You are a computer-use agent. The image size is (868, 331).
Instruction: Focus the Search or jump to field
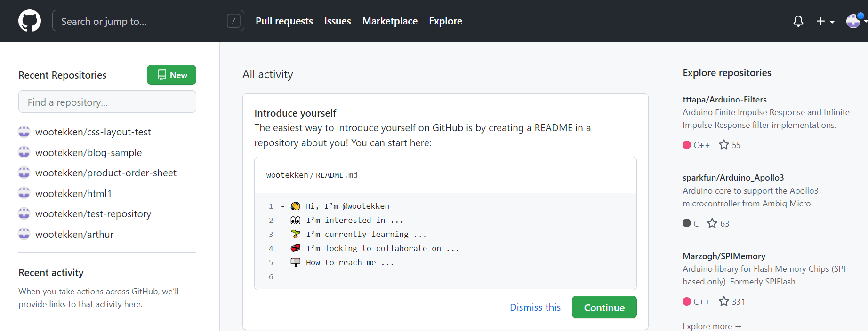(x=148, y=21)
